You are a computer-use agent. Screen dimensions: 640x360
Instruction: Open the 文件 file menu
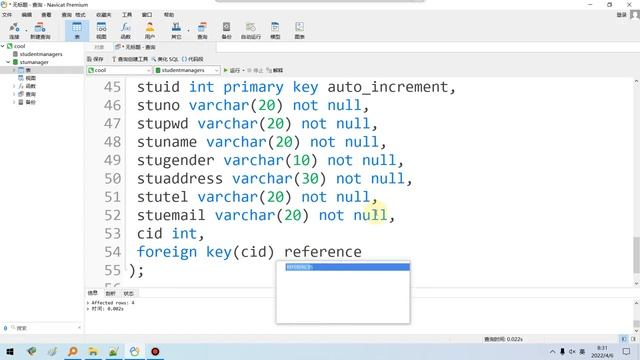[x=7, y=15]
